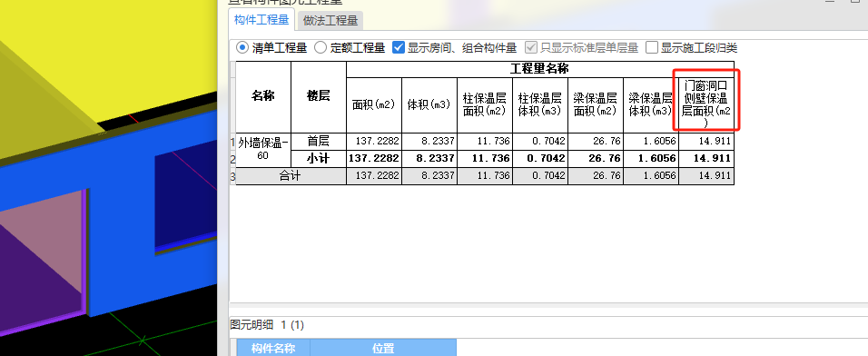This screenshot has width=868, height=356.
Task: Click the 门窗洞口侧壁保温层面积 column header
Action: tap(706, 105)
